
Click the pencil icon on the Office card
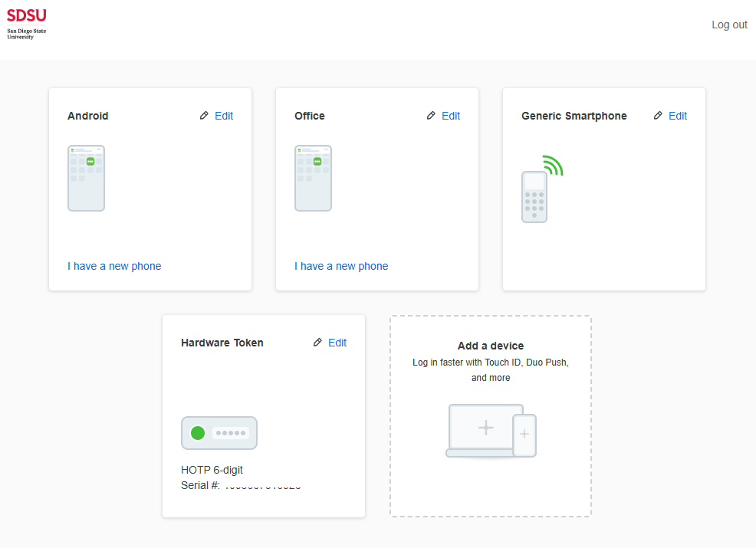click(431, 116)
